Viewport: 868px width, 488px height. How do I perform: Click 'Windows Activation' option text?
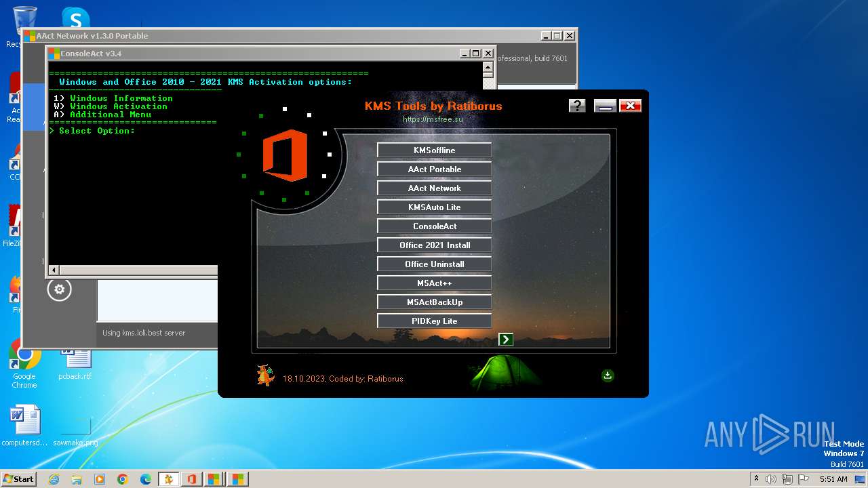tap(118, 106)
